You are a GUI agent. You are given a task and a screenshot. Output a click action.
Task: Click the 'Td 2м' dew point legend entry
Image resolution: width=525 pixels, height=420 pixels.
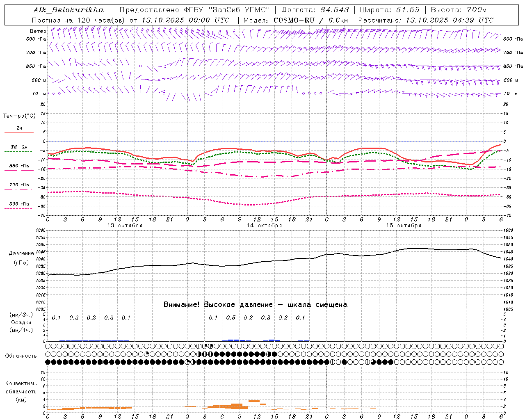19,147
